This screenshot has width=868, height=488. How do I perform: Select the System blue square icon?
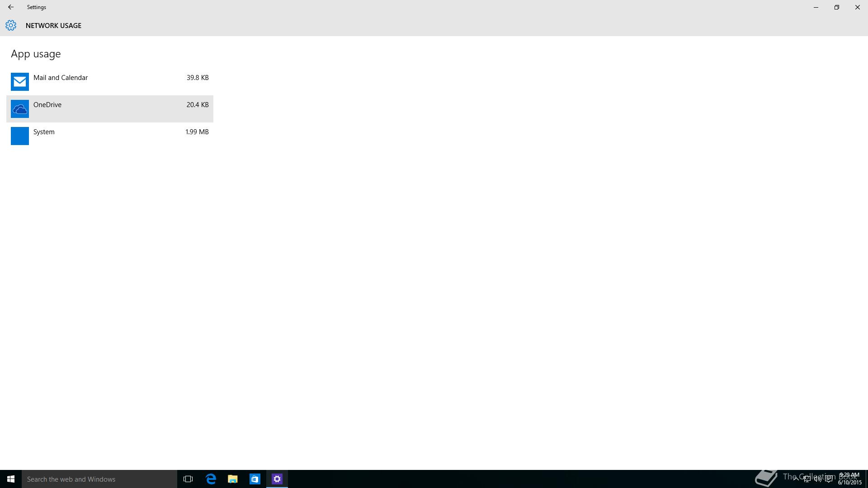point(20,136)
